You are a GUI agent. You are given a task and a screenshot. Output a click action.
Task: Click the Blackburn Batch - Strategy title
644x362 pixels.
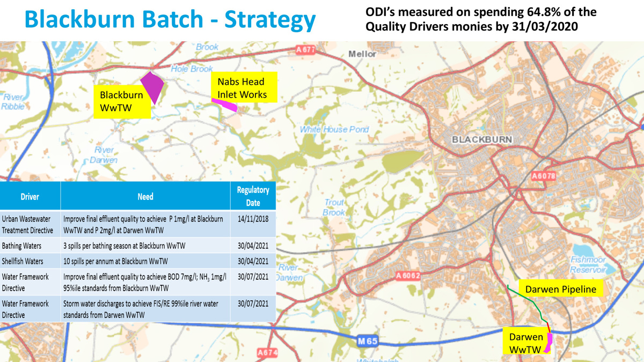171,20
